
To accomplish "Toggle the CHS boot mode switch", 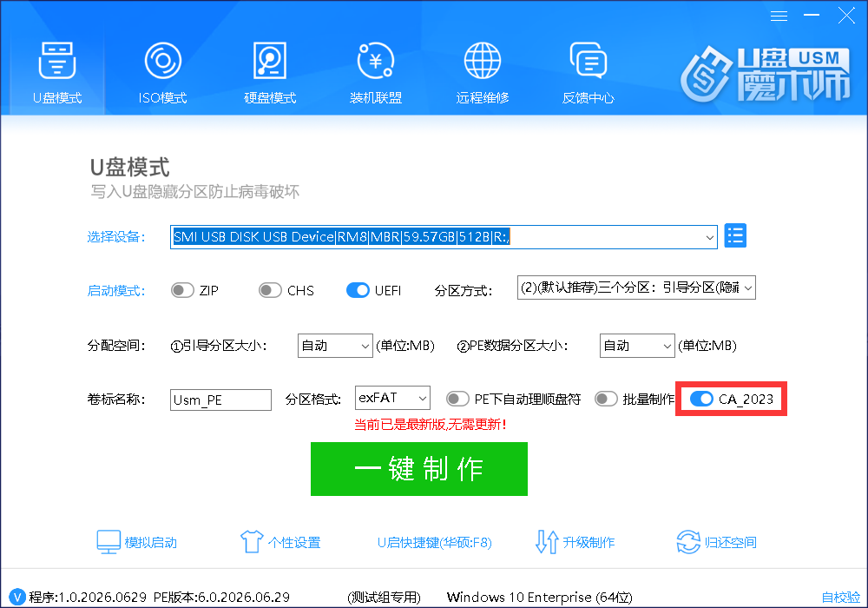I will tap(270, 290).
